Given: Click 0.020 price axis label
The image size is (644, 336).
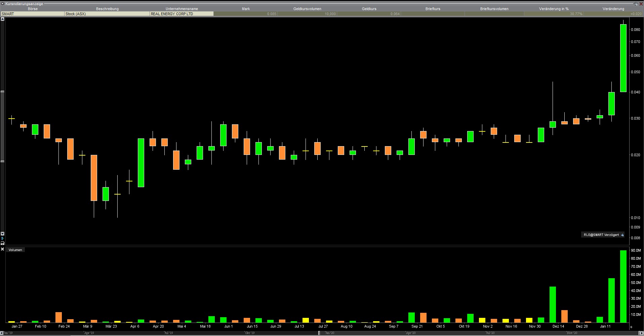Looking at the screenshot, I should pos(636,155).
